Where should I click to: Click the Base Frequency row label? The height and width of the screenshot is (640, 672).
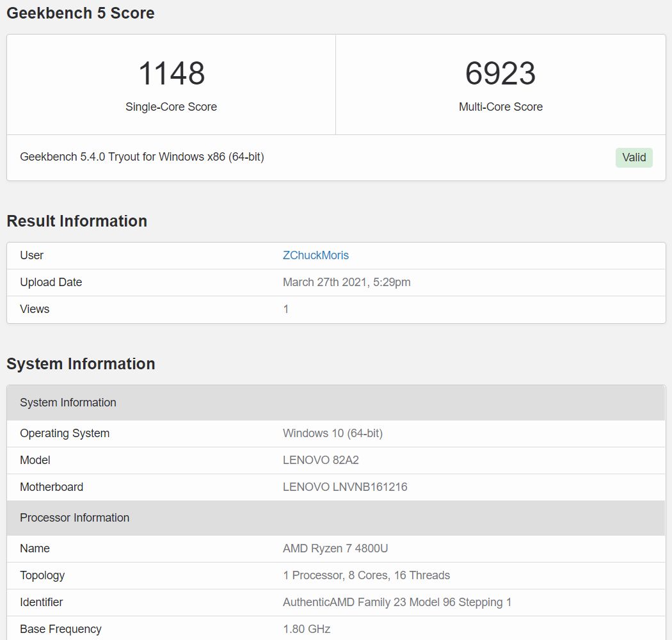tap(61, 629)
